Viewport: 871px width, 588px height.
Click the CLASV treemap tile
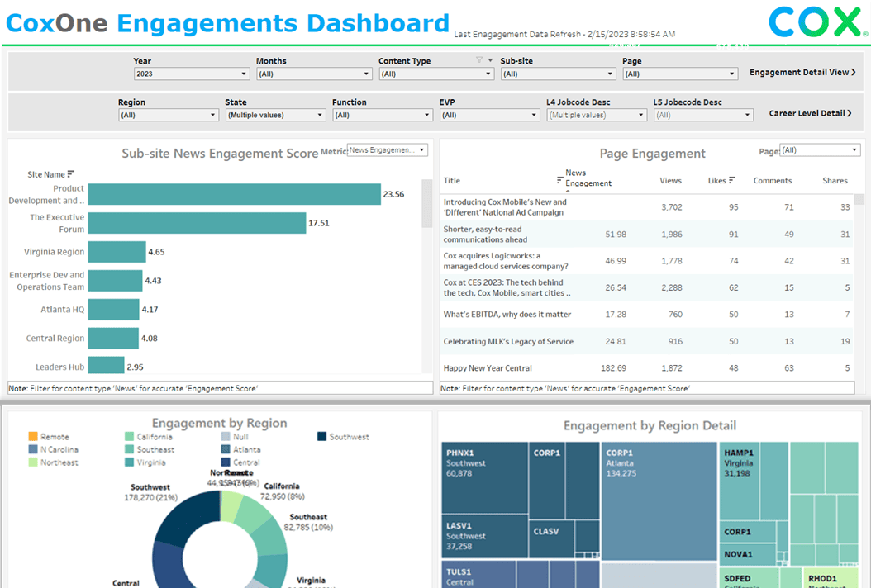551,538
